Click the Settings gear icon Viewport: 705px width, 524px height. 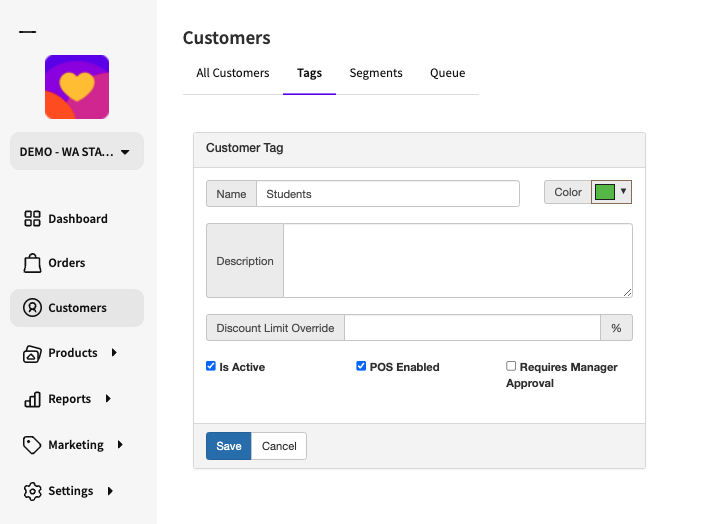pyautogui.click(x=32, y=491)
